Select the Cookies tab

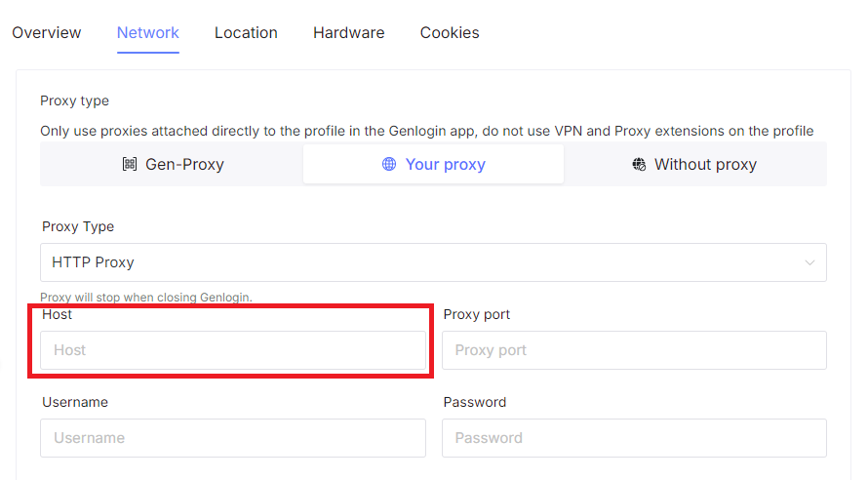[450, 32]
